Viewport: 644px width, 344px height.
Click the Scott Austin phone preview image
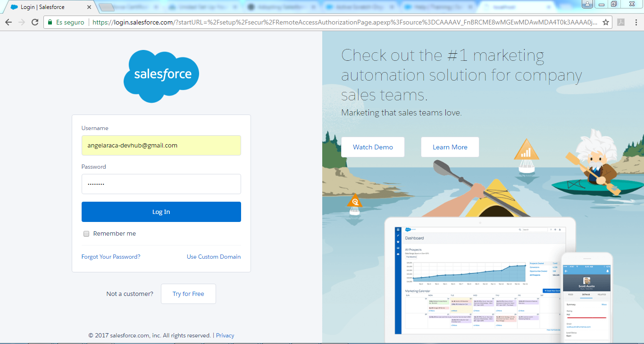(x=587, y=298)
